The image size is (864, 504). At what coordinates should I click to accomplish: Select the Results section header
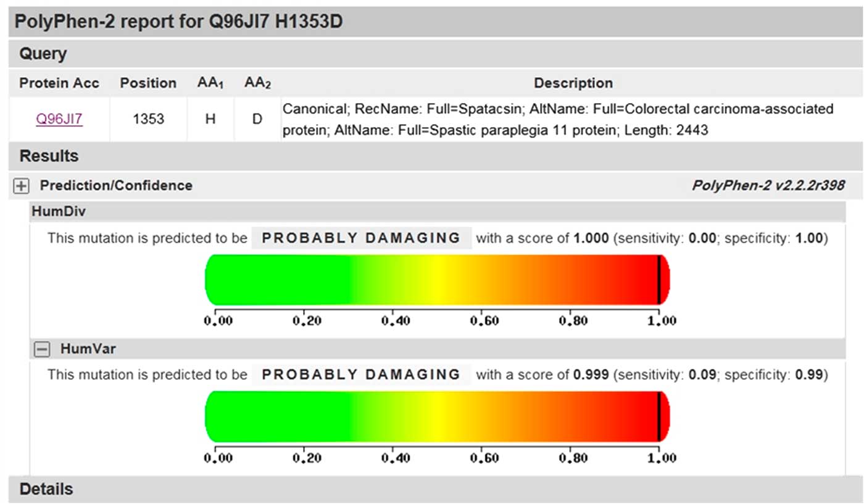(49, 156)
